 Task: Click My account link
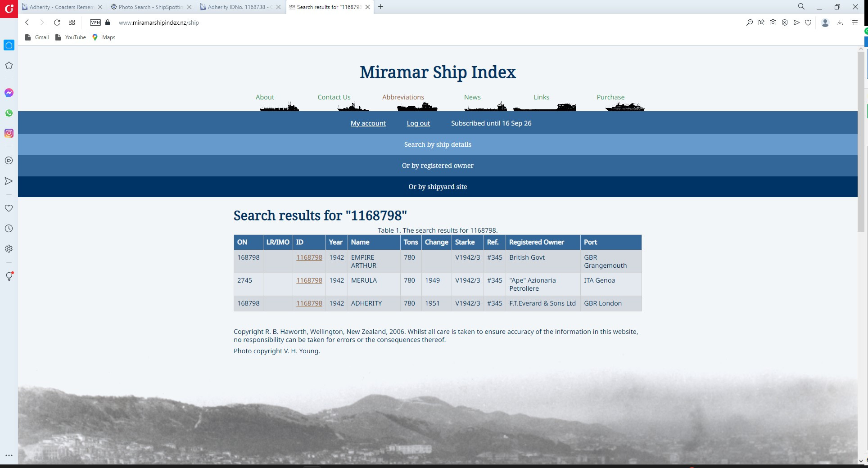368,123
